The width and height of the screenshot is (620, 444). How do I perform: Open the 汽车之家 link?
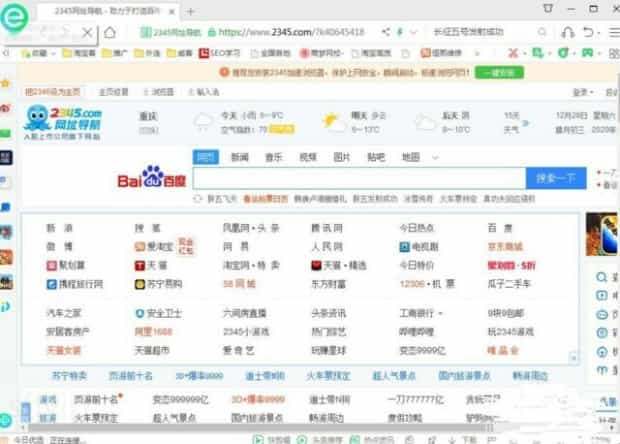pos(64,314)
